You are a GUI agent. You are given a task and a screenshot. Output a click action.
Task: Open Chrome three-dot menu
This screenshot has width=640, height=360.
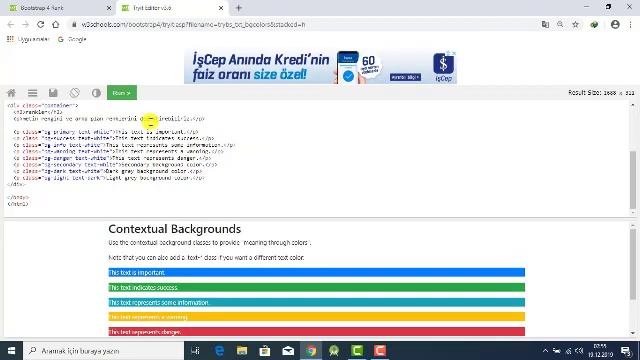click(x=630, y=24)
